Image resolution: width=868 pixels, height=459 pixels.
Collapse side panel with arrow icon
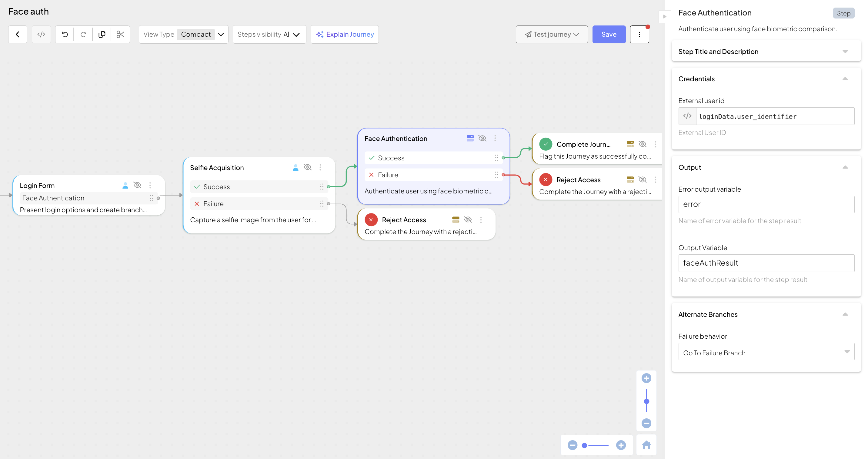coord(664,16)
